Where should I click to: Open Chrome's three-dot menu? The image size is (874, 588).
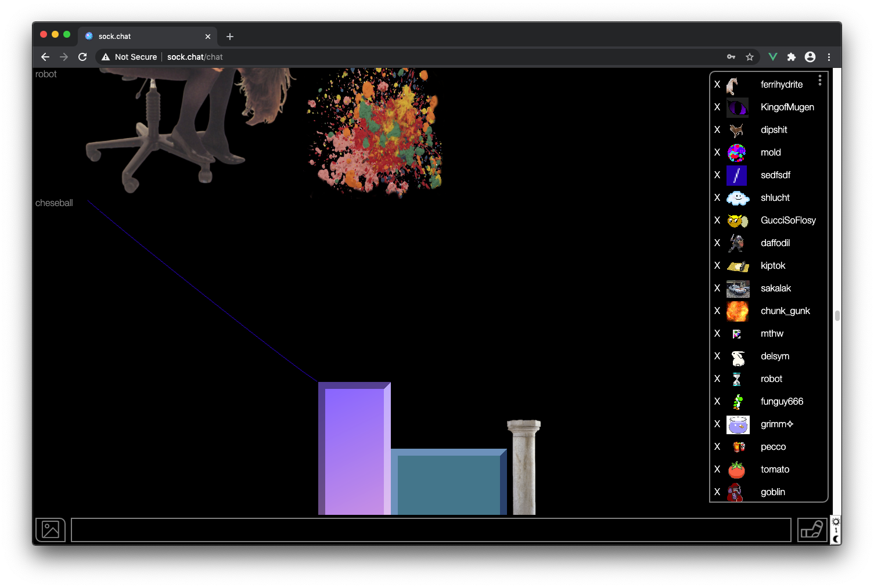[829, 57]
